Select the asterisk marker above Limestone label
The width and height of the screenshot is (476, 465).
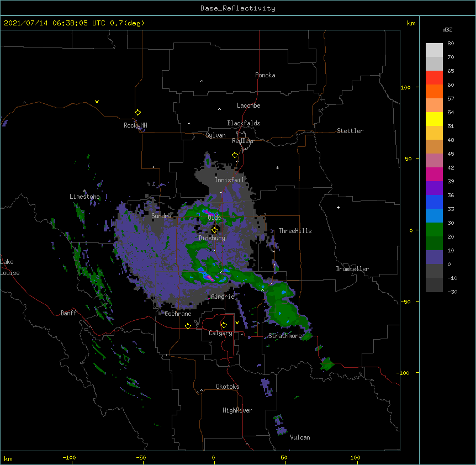point(85,191)
